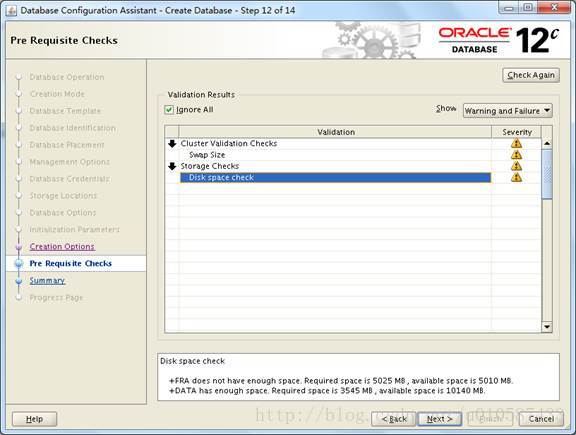Click scrollbar up arrow in validation table

(547, 144)
